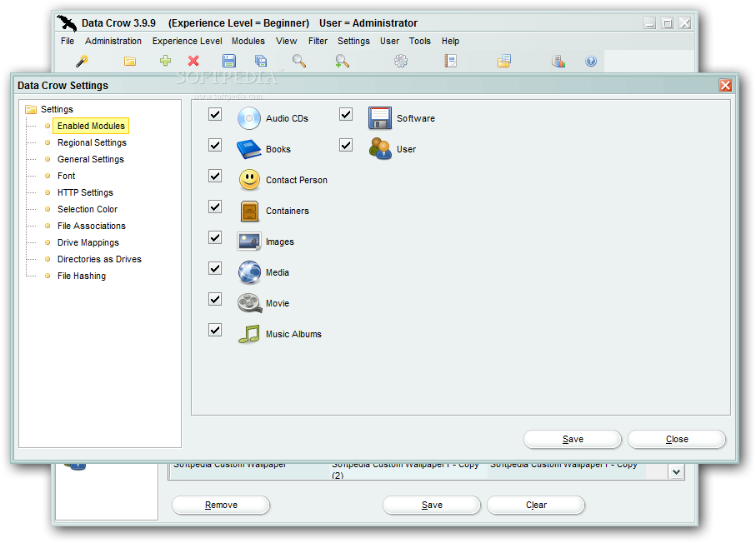Image resolution: width=756 pixels, height=543 pixels.
Task: Select File Associations tree item
Action: coord(91,226)
